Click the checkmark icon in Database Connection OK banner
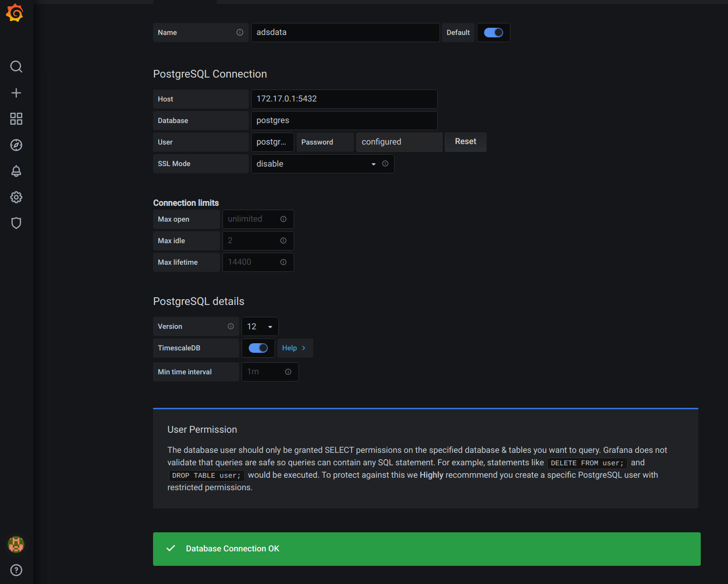Image resolution: width=728 pixels, height=584 pixels. click(x=171, y=549)
